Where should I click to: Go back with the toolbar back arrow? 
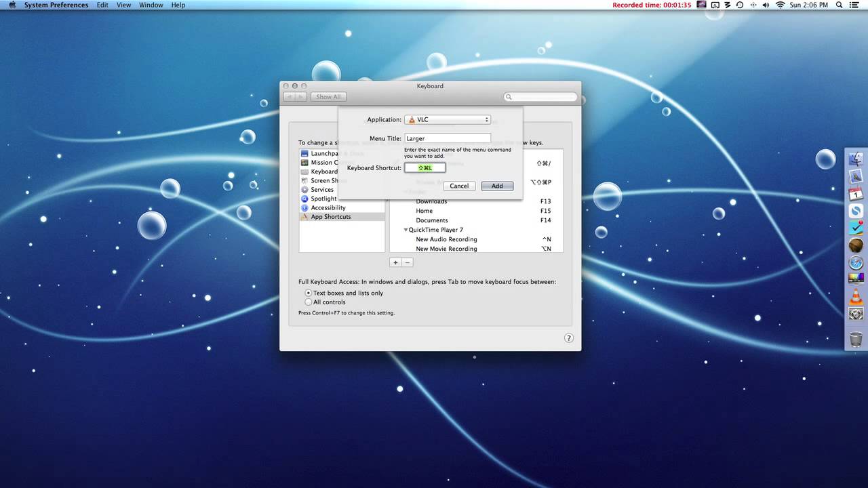point(290,97)
